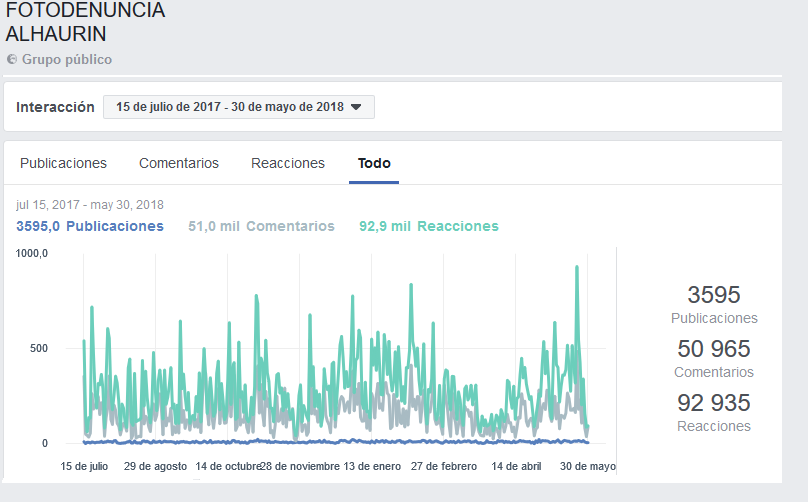The height and width of the screenshot is (502, 808).
Task: Click the dropdown arrow beside 30 de mayo de 2018
Action: pos(356,107)
